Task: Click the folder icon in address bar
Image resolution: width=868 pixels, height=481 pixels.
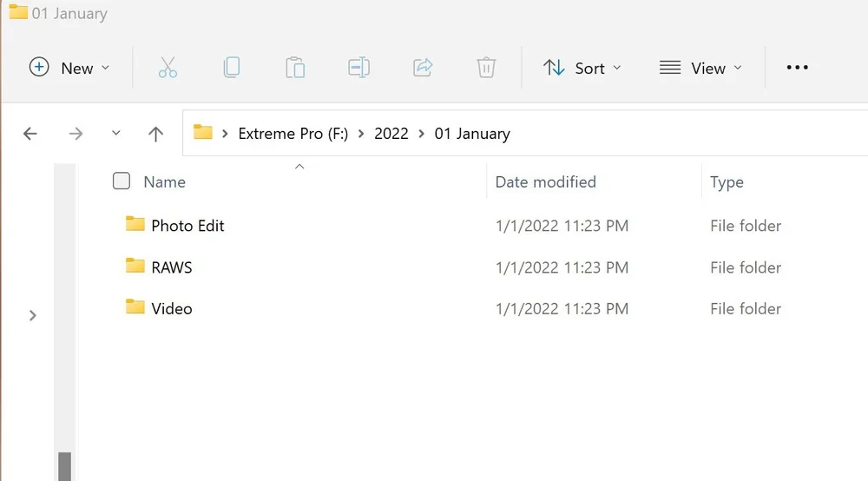Action: pyautogui.click(x=202, y=132)
